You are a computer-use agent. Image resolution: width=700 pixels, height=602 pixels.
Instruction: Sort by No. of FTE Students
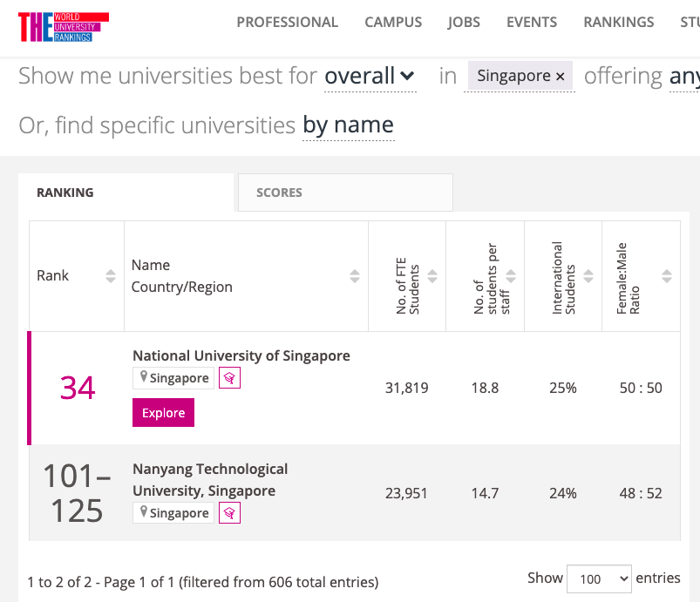pos(432,276)
